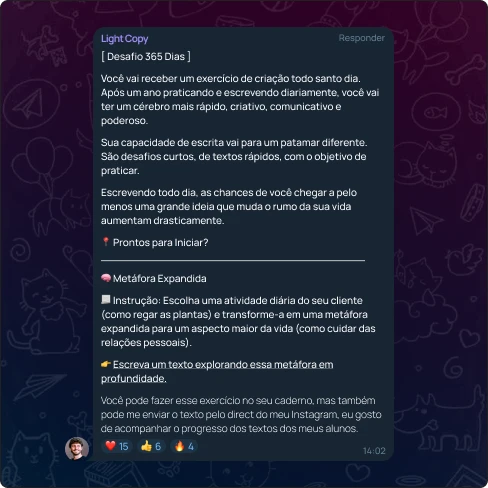Click gray footer text about Instagram direct
The image size is (488, 488).
pos(241,414)
